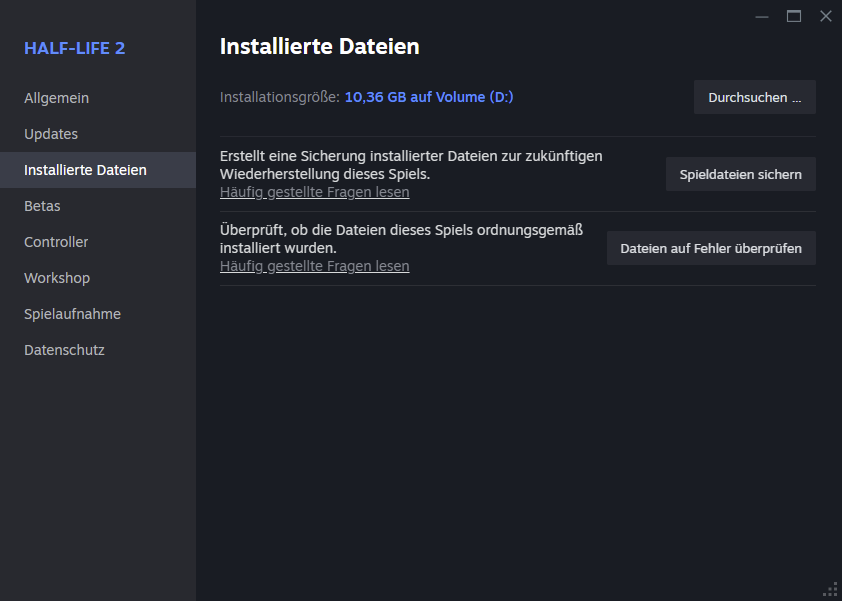The height and width of the screenshot is (601, 842).
Task: Minimize the properties window
Action: (763, 16)
